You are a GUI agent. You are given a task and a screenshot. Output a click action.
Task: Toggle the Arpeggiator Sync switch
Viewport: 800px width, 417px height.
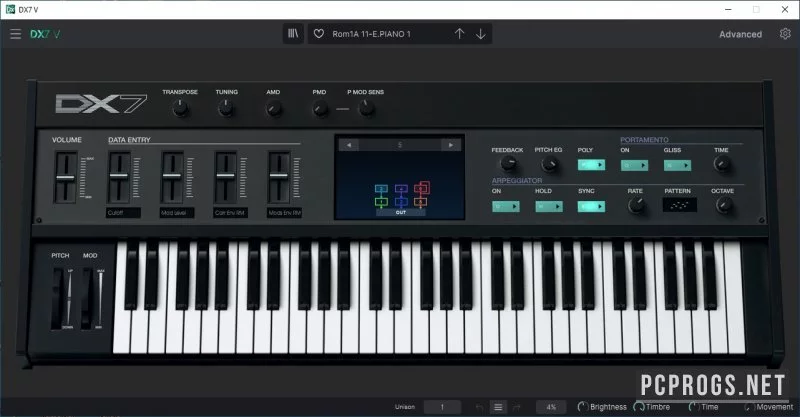click(x=591, y=206)
